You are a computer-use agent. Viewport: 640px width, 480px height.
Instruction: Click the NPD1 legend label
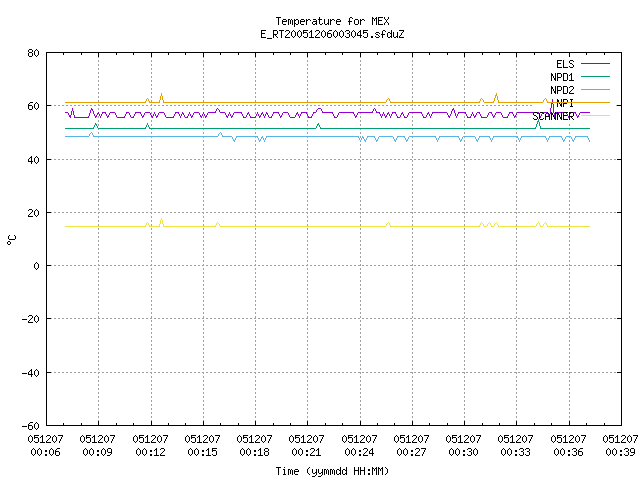click(562, 77)
